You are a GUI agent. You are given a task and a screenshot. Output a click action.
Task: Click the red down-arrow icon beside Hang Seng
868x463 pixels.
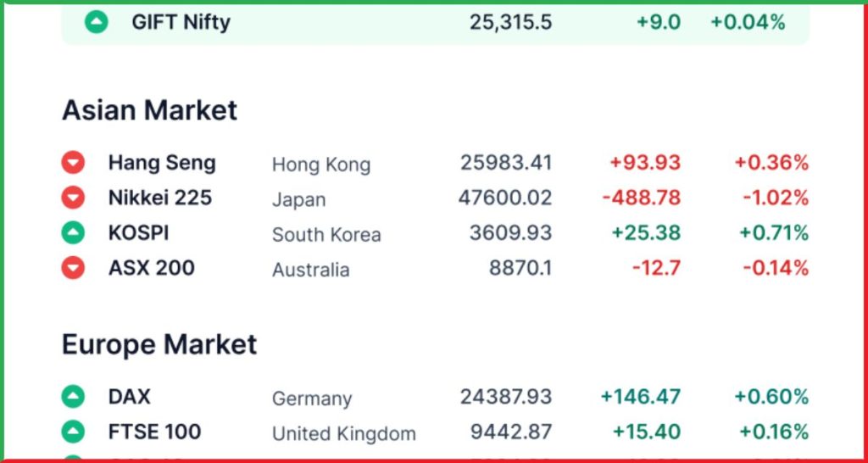click(x=73, y=163)
